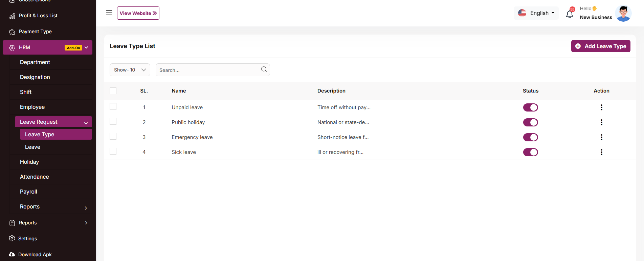Click the Download Apk cloud icon
644x261 pixels.
12,255
